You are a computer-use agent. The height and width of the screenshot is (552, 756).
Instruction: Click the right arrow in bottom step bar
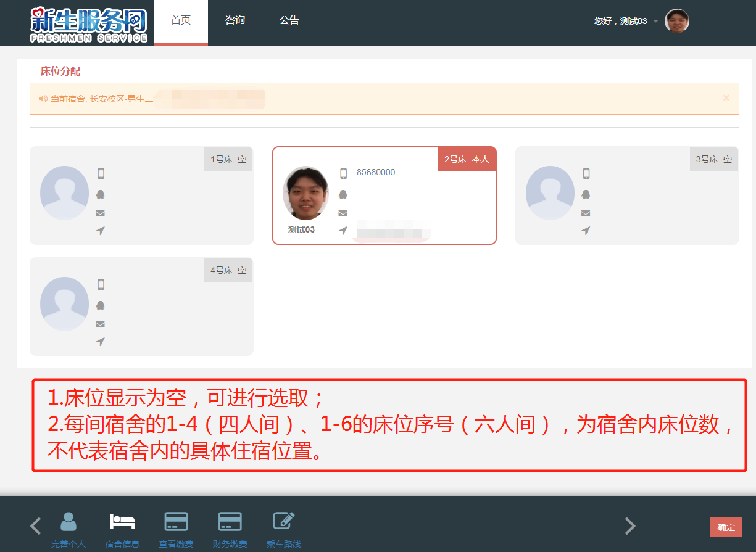click(x=629, y=526)
